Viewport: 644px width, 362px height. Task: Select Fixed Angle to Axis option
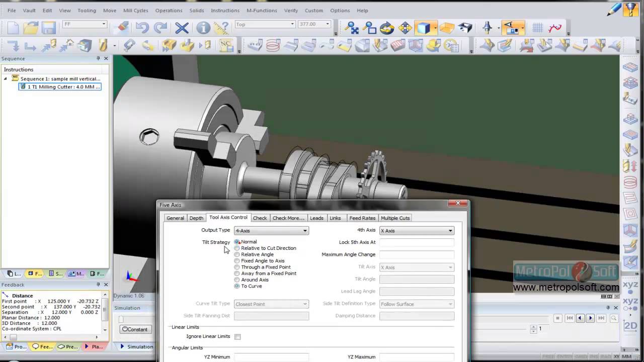tap(237, 261)
